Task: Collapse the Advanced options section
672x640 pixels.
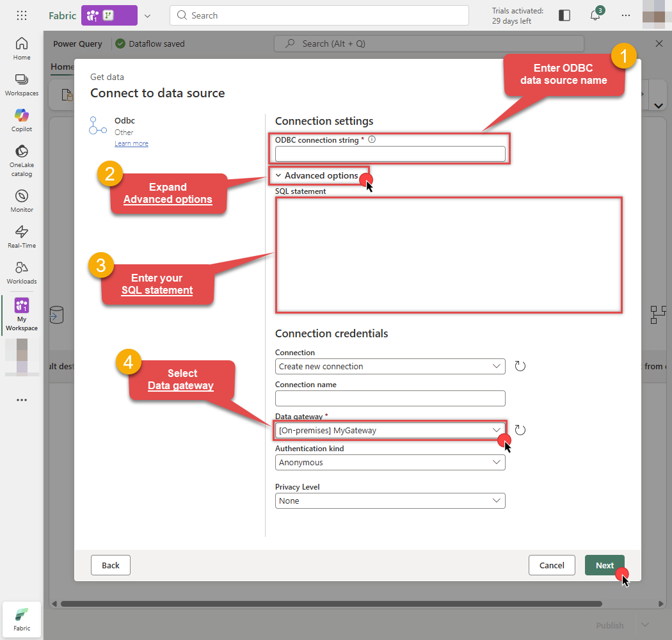Action: (x=319, y=175)
